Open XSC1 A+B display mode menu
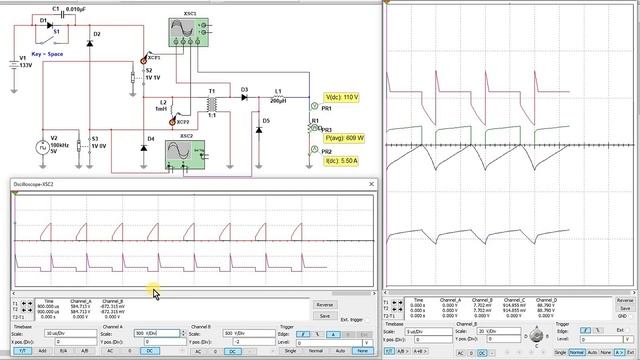Viewport: 640px width, 360px height. tap(420, 351)
